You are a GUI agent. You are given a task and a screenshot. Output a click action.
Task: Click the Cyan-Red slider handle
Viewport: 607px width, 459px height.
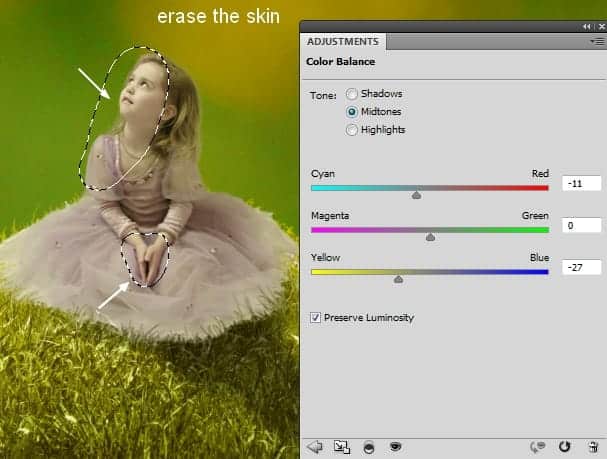[x=417, y=195]
